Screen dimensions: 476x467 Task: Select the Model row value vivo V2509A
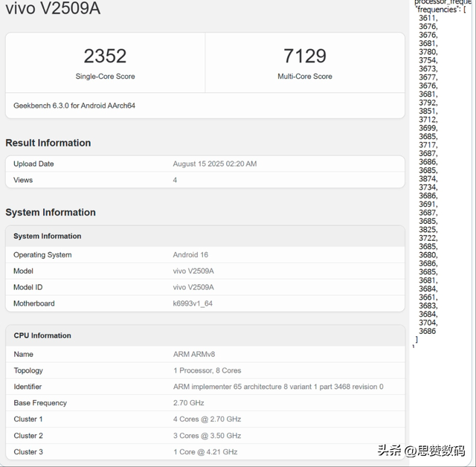(193, 271)
